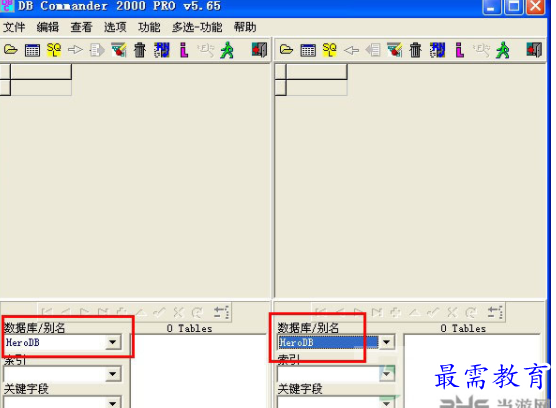Open SQL editor from right toolbar
Viewport: 556px width, 408px height.
[x=329, y=50]
